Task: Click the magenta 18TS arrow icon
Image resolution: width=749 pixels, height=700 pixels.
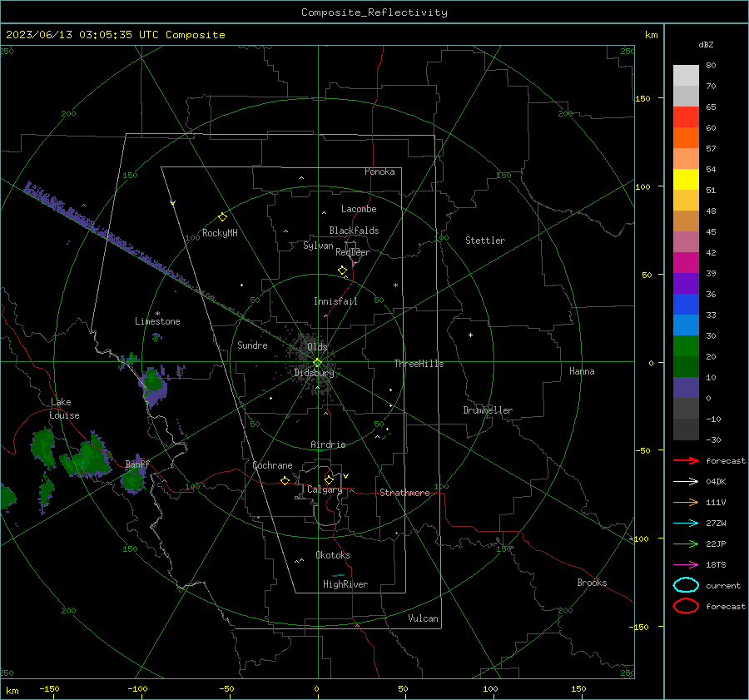Action: 686,565
